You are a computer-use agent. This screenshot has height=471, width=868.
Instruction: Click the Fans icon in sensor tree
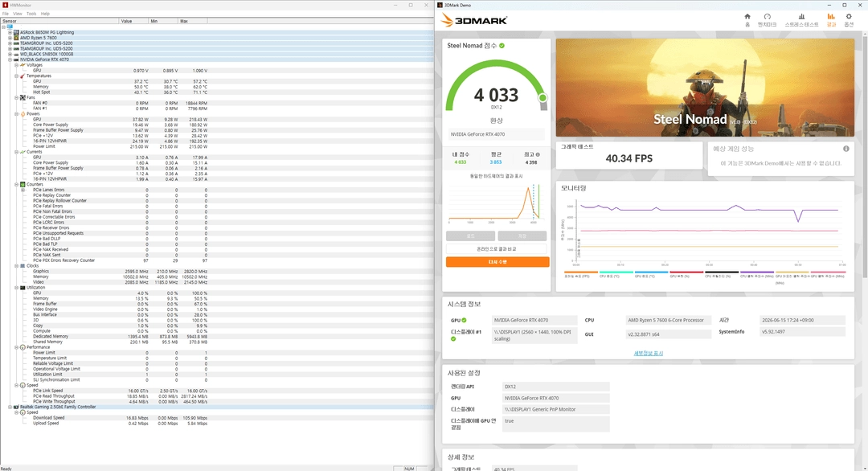23,97
